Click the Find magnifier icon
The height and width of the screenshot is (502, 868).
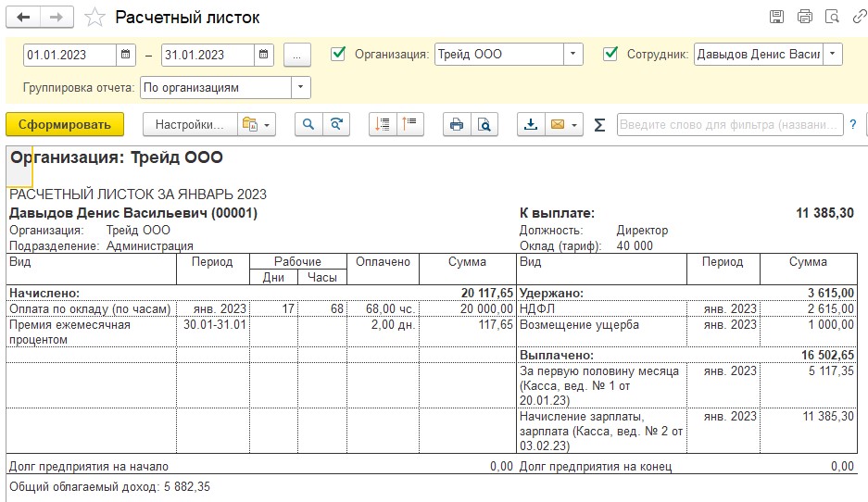pyautogui.click(x=308, y=124)
